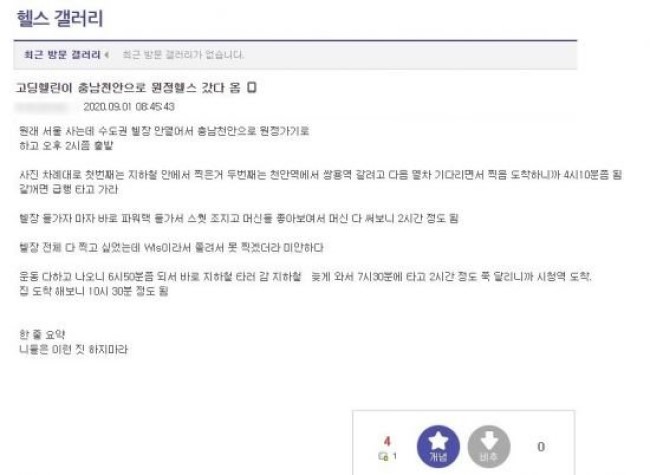Open the post title 고딩헬린이 충남천안으로 원정헬스 갔다 옴
The height and width of the screenshot is (475, 650).
pos(128,88)
